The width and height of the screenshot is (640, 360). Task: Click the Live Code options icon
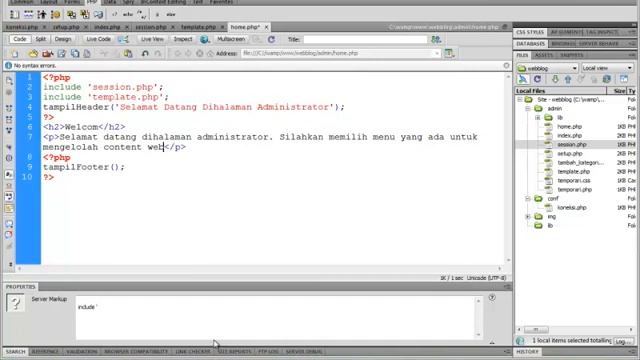click(x=123, y=39)
